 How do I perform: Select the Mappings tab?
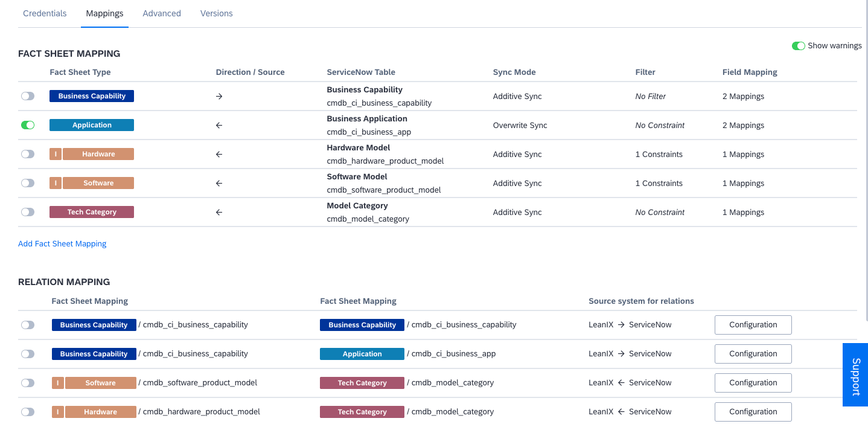coord(104,13)
